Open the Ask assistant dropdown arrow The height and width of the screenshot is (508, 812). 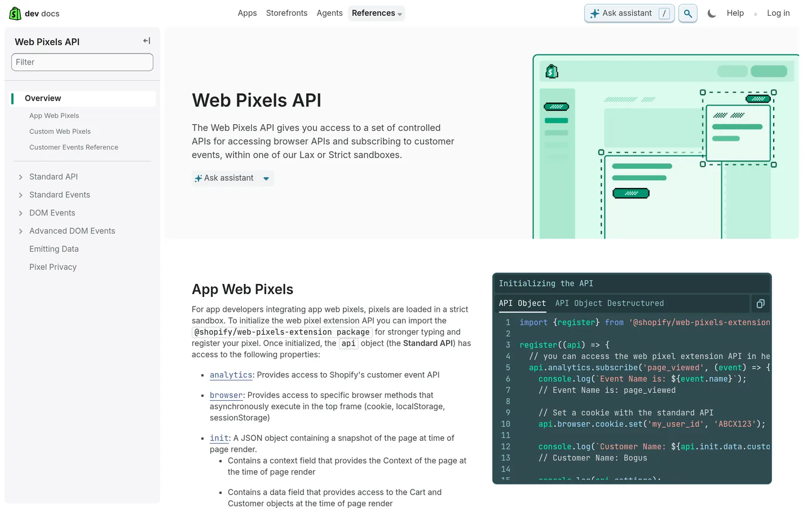266,178
